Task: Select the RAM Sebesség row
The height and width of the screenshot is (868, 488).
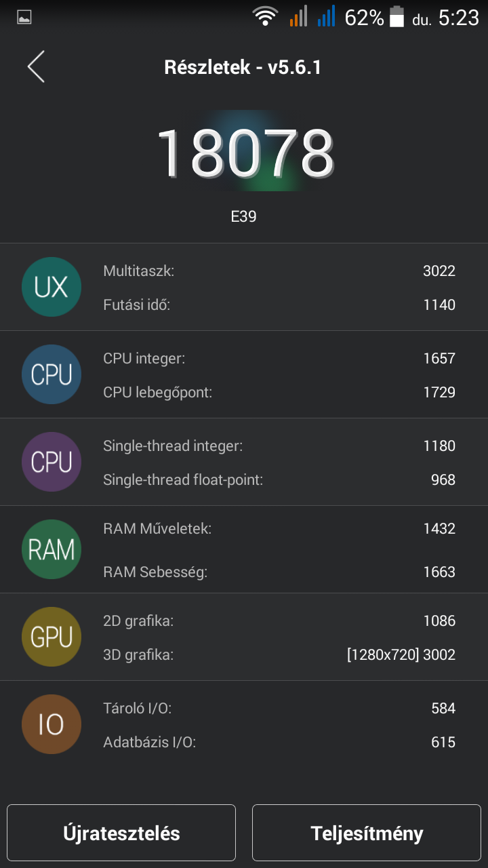Action: click(x=279, y=572)
